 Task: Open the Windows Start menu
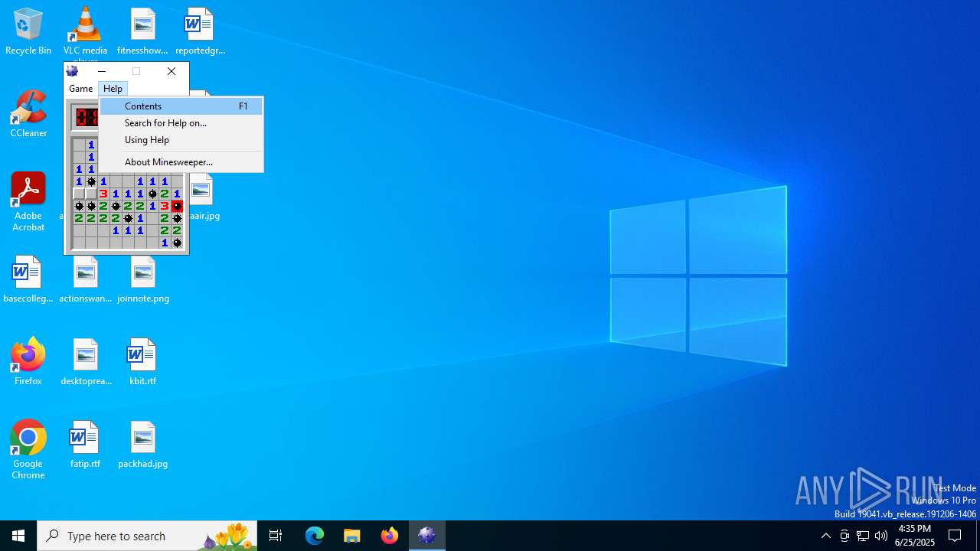(18, 536)
